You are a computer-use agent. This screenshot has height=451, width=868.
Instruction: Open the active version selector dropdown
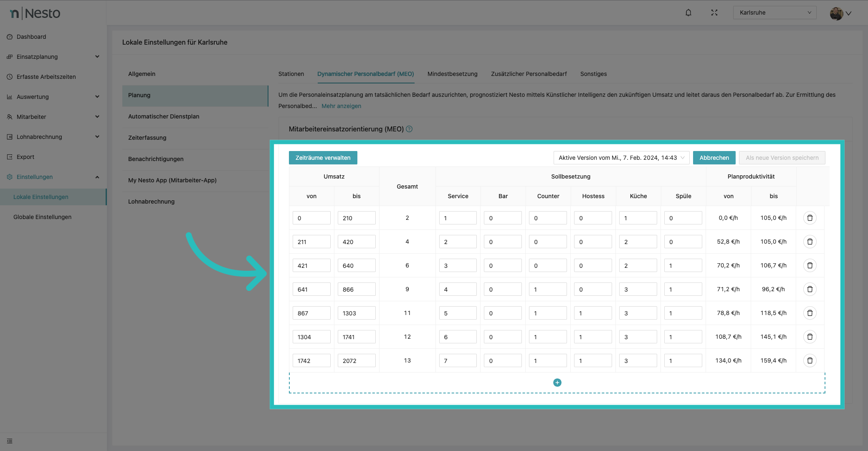click(x=621, y=158)
